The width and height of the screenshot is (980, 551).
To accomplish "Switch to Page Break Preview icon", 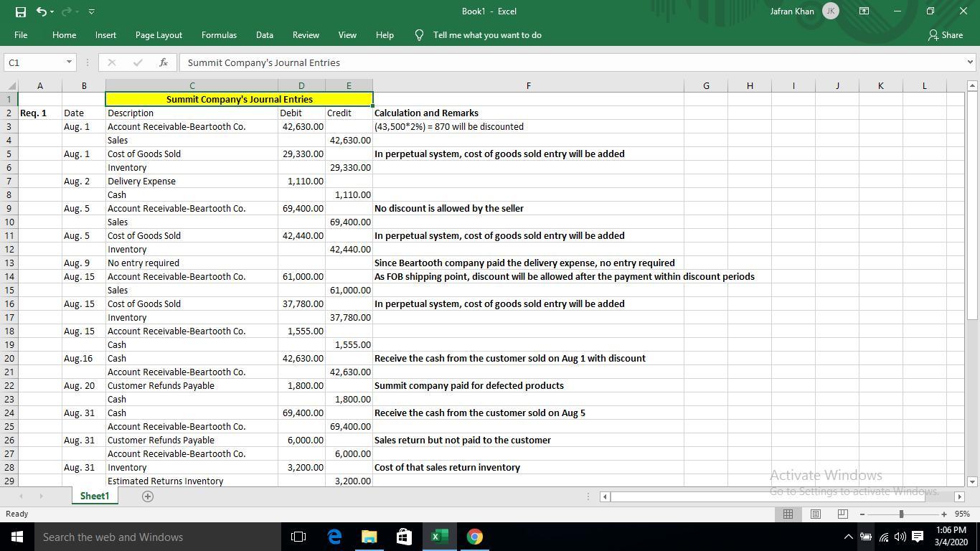I will [x=842, y=514].
